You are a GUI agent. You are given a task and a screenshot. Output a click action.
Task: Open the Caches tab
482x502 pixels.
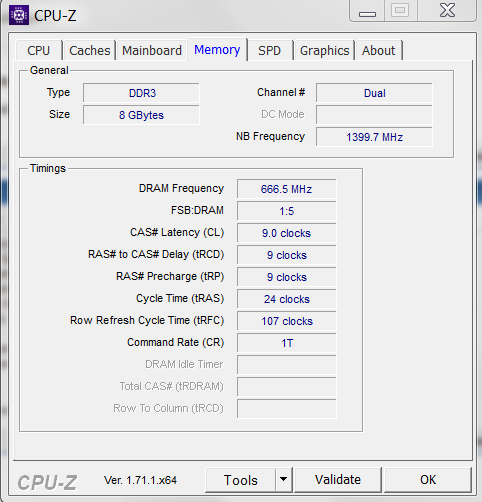click(90, 51)
